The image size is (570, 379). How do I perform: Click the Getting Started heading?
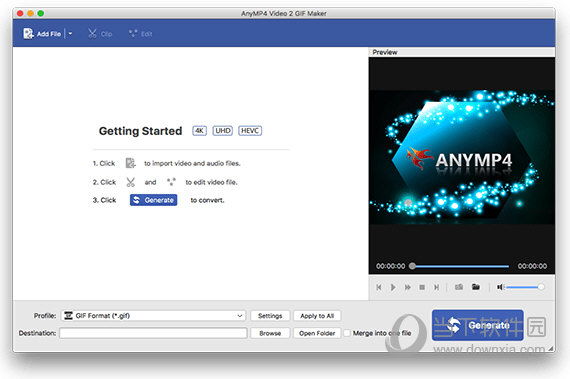coord(140,131)
